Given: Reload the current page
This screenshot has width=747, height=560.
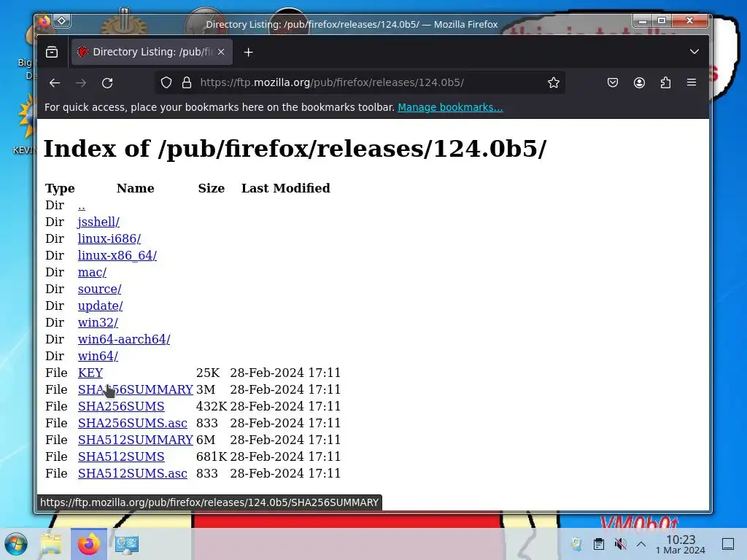Looking at the screenshot, I should pyautogui.click(x=107, y=83).
